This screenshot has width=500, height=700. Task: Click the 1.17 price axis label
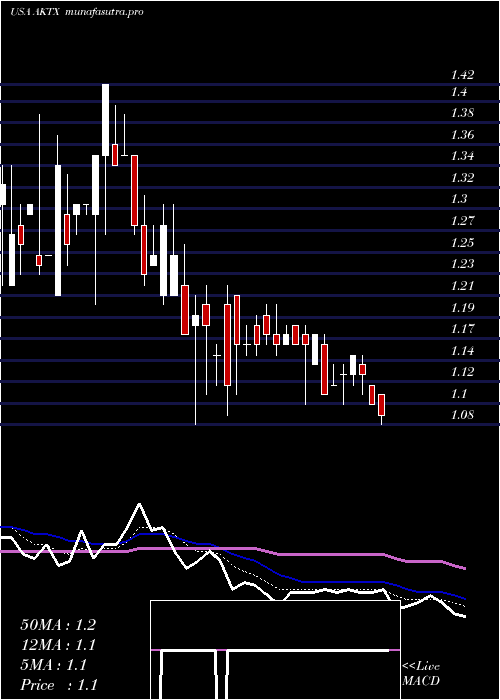tap(461, 329)
